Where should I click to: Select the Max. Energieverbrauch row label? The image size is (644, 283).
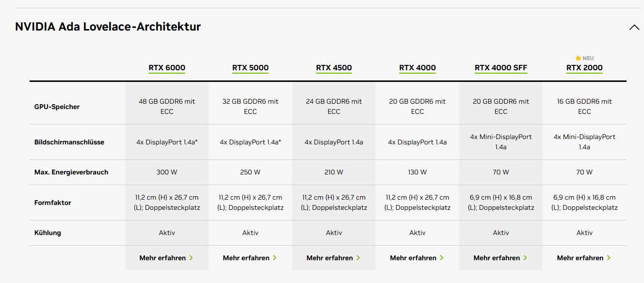coord(71,172)
